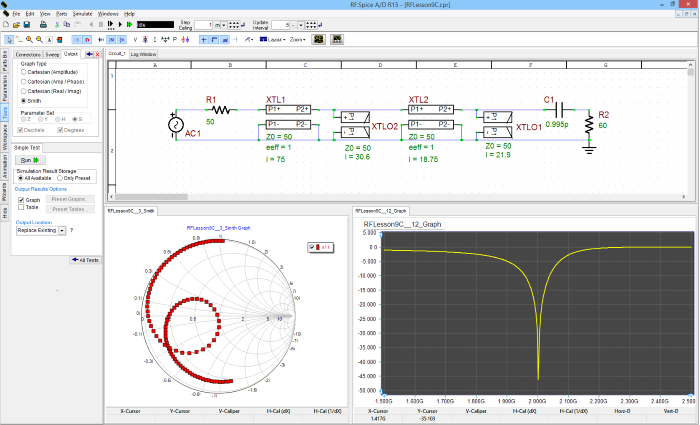The image size is (700, 425).
Task: Click the Step Ceiling value field
Action: (x=203, y=25)
